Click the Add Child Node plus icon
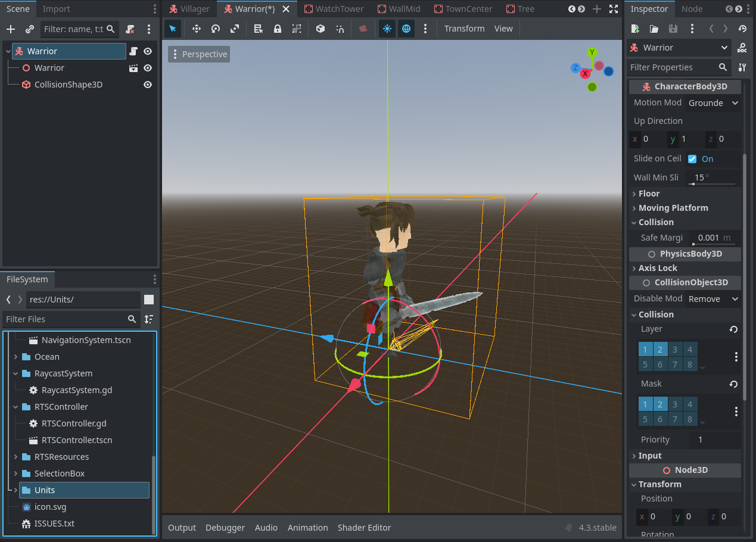Viewport: 756px width, 542px height. pyautogui.click(x=10, y=29)
